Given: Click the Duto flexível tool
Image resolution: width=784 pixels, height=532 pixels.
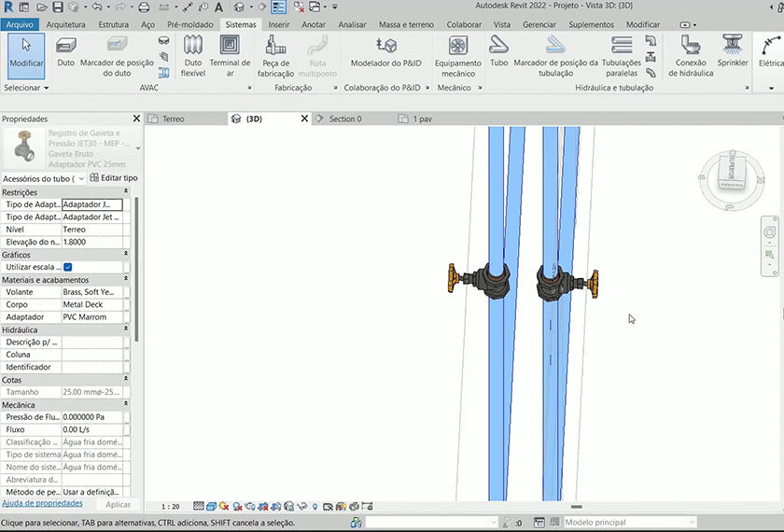Looking at the screenshot, I should (x=193, y=54).
